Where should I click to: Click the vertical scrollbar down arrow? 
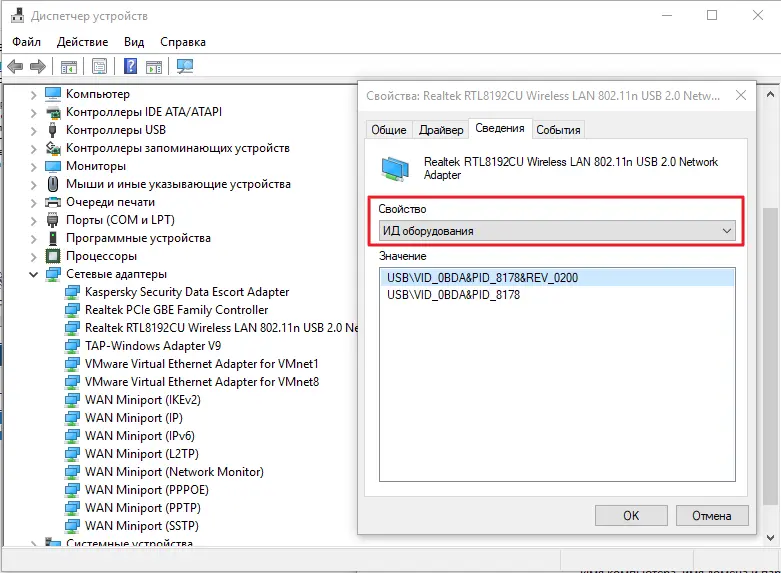(770, 538)
